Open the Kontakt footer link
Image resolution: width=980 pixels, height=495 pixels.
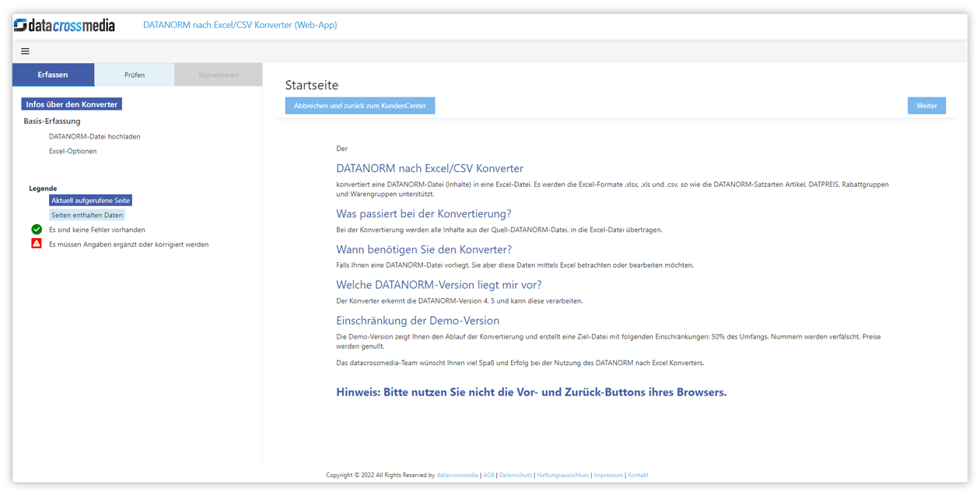pos(638,475)
